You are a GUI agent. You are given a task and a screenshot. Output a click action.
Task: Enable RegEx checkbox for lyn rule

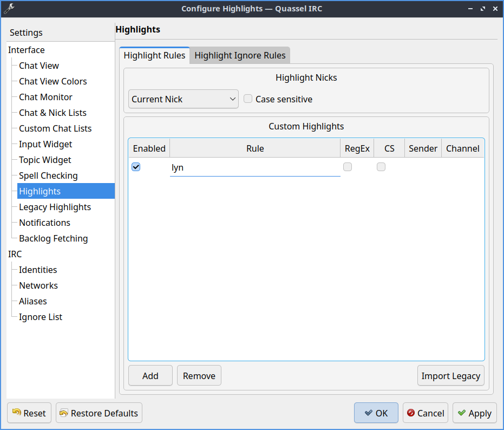pos(348,167)
